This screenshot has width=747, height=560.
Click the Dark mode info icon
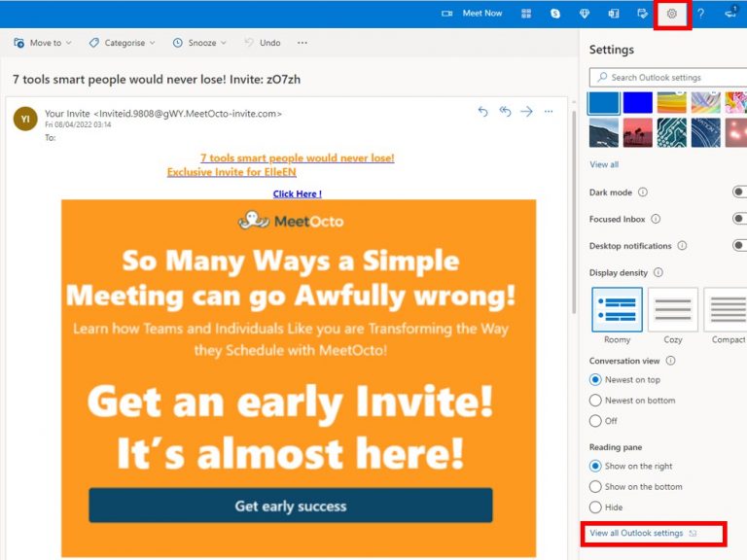[x=643, y=192]
